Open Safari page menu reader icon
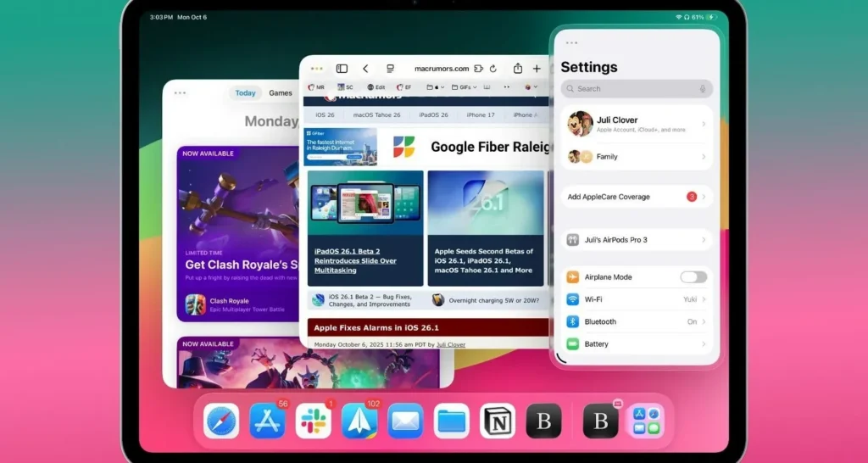Image resolution: width=868 pixels, height=463 pixels. coord(390,69)
